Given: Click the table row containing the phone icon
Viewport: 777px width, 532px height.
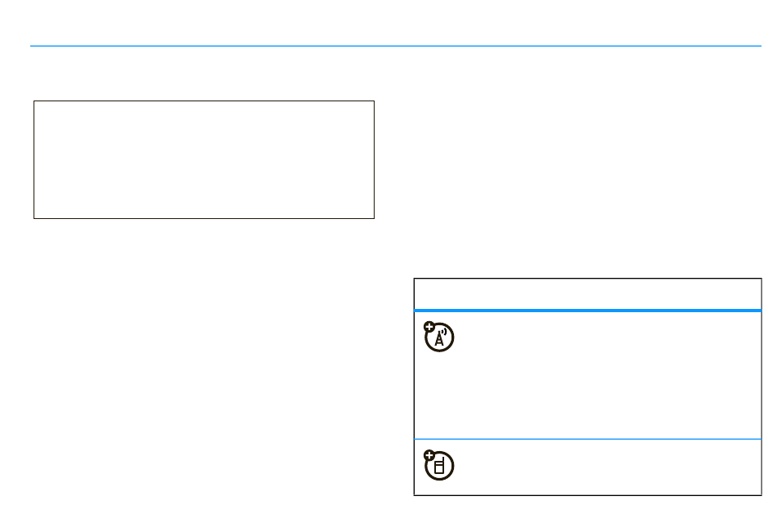Looking at the screenshot, I should click(x=588, y=467).
